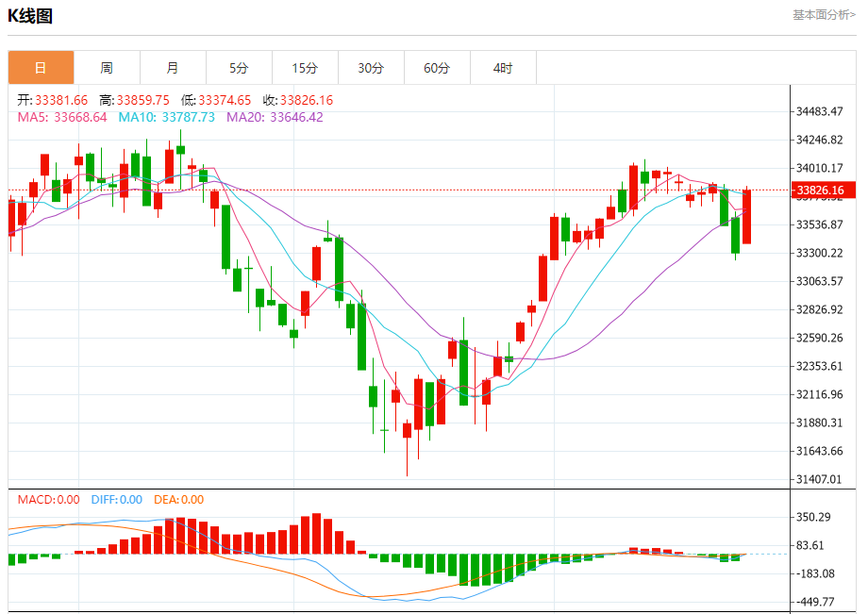The image size is (868, 614).
Task: Click the 31643.66 price axis label
Action: pyautogui.click(x=819, y=452)
